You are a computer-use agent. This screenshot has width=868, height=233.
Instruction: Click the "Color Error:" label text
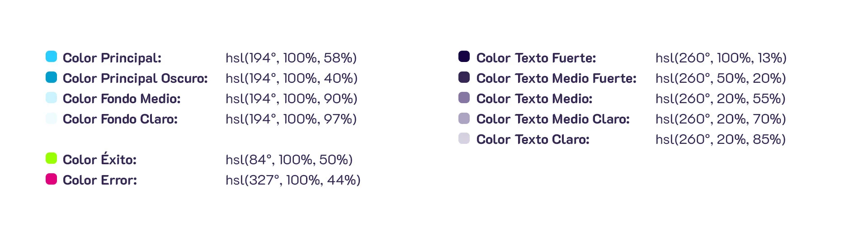coord(100,180)
